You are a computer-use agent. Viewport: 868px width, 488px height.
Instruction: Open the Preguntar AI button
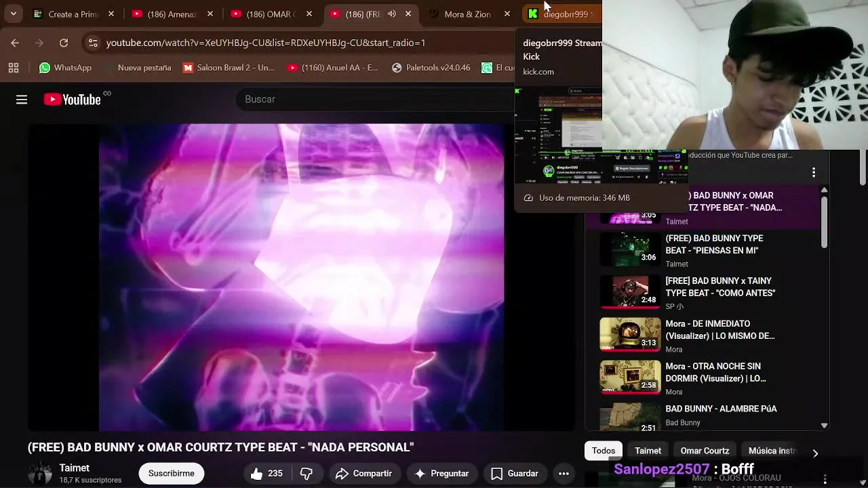[x=441, y=473]
